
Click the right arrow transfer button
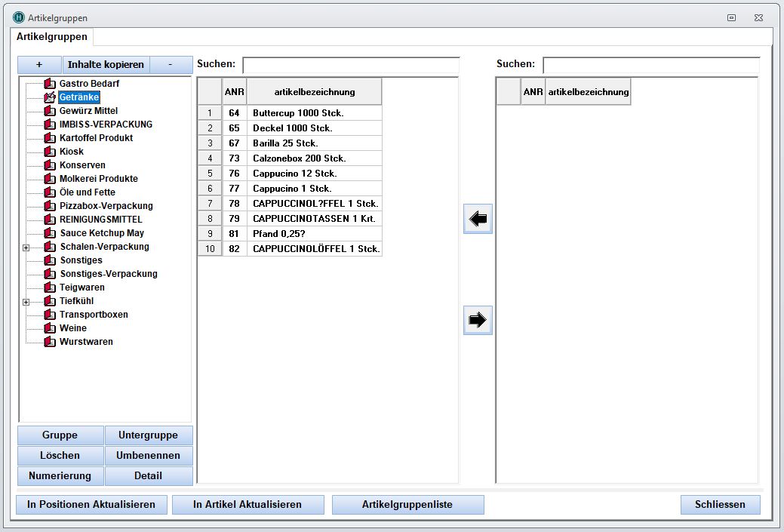(x=478, y=320)
